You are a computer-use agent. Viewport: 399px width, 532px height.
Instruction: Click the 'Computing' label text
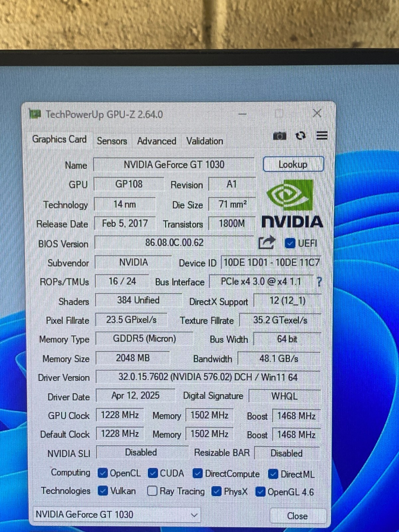pyautogui.click(x=70, y=472)
